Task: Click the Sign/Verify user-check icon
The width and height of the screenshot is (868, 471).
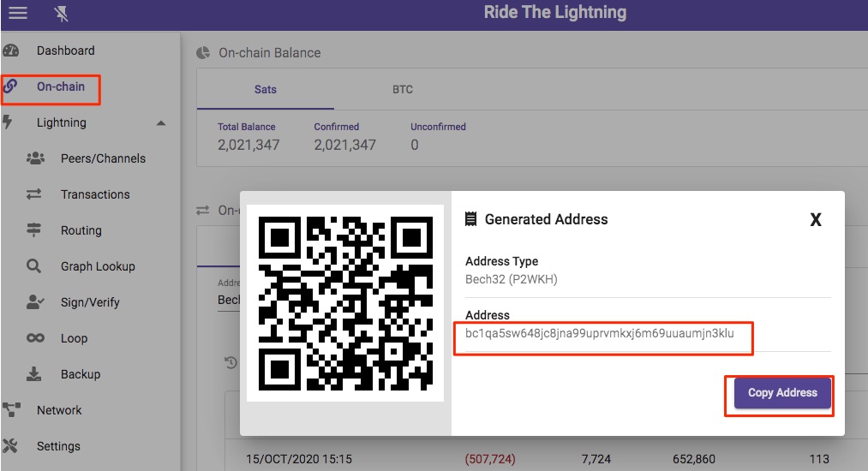Action: pyautogui.click(x=35, y=302)
